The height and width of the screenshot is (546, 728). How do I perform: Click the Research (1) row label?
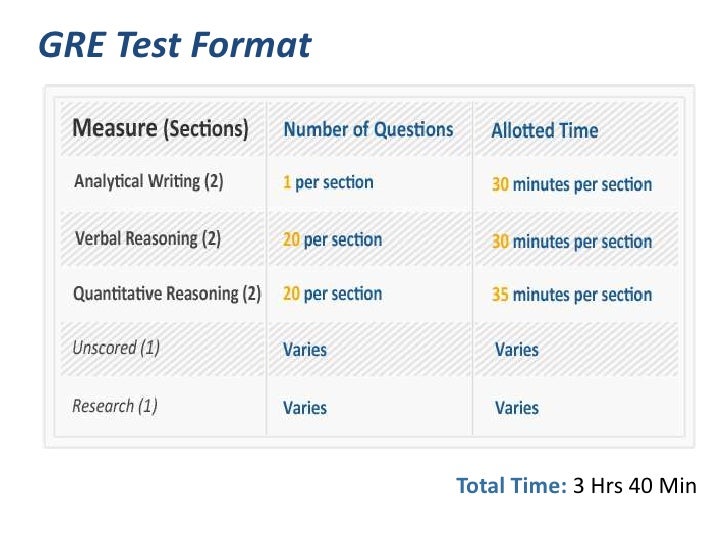coord(115,406)
